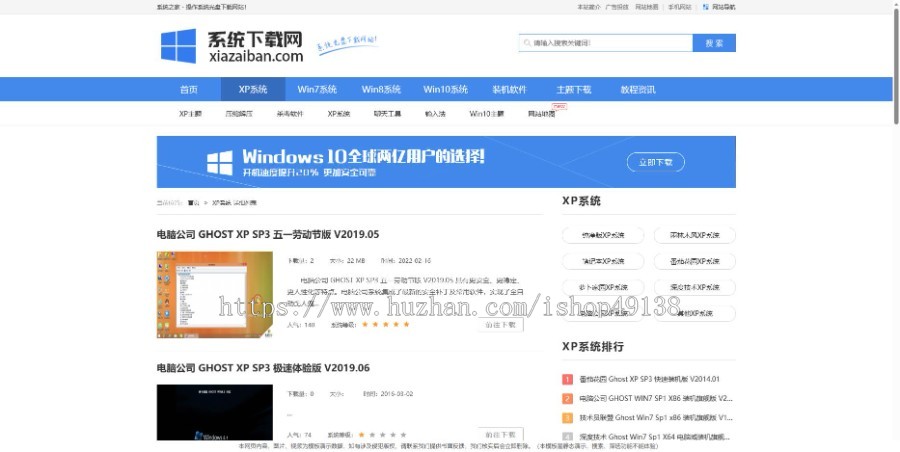The width and height of the screenshot is (900, 452).
Task: Click 雨林木风XP系统 category pill
Action: [x=695, y=235]
